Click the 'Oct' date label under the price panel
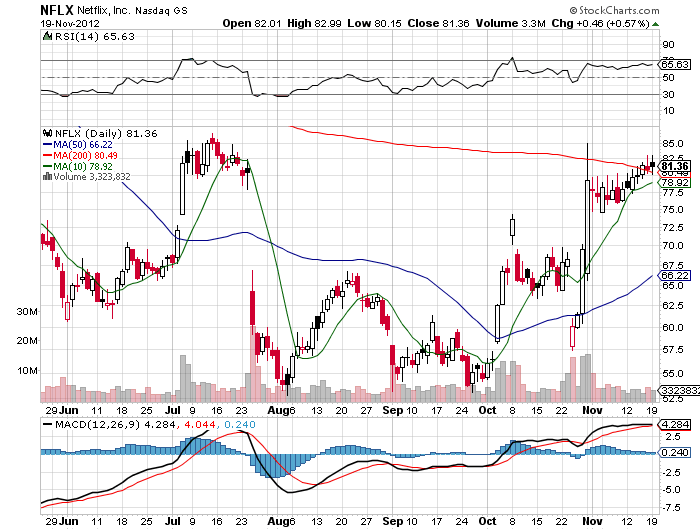This screenshot has width=700, height=530. pos(488,410)
